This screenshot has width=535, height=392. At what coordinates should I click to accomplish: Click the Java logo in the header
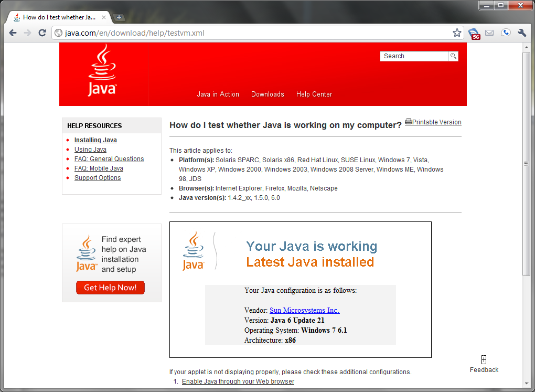(x=102, y=71)
